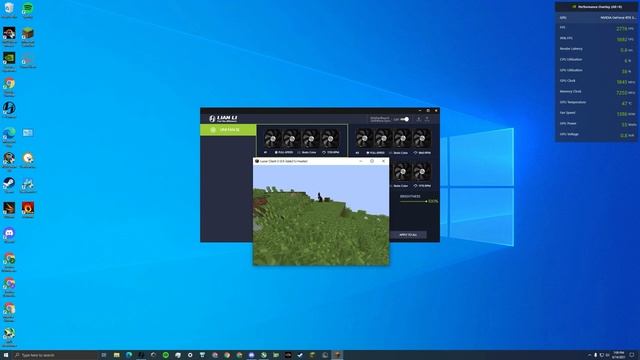Select third fan in top-left fan group

coord(310,138)
